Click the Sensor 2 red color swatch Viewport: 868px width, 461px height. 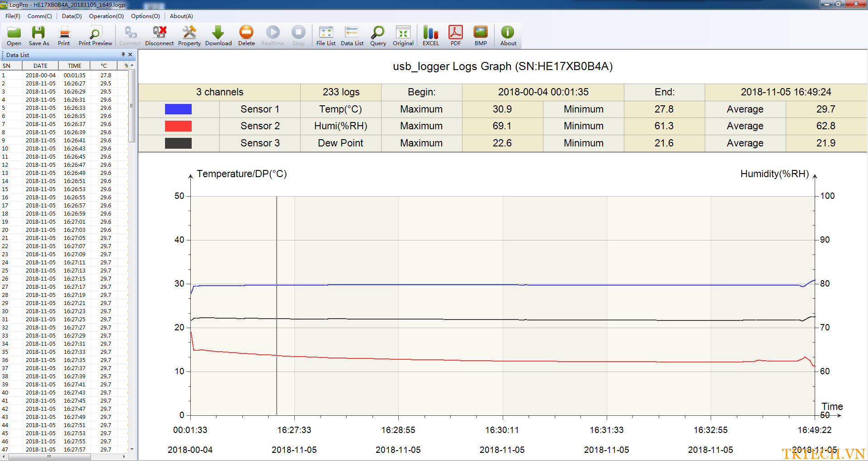(x=178, y=126)
